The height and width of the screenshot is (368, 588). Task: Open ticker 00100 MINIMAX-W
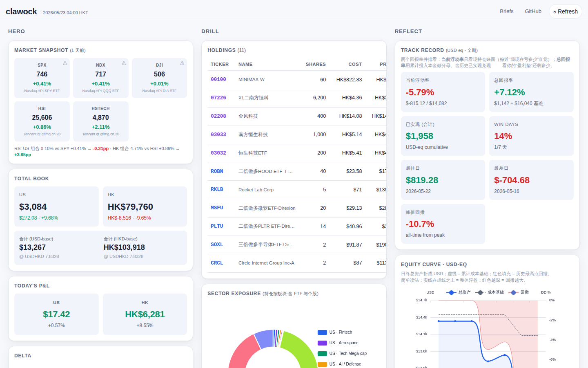218,79
